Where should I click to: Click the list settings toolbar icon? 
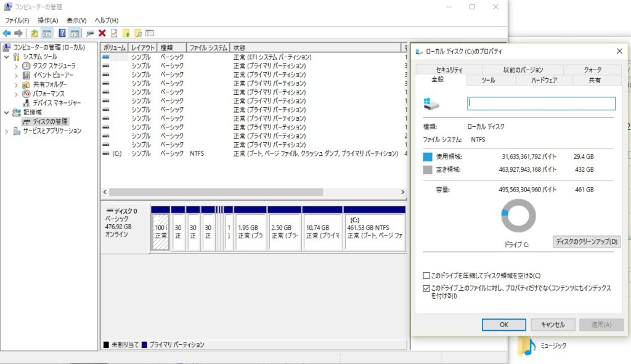150,33
